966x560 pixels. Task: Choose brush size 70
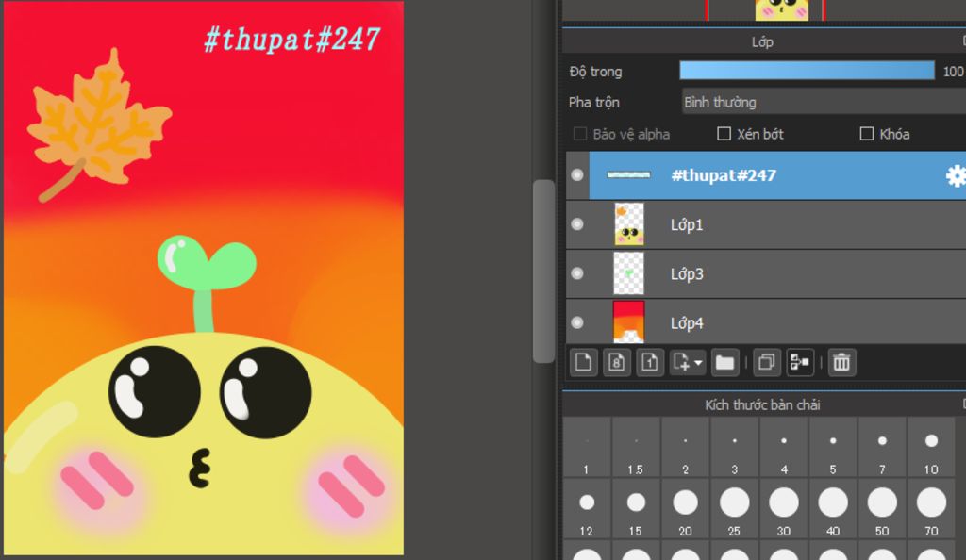[931, 509]
